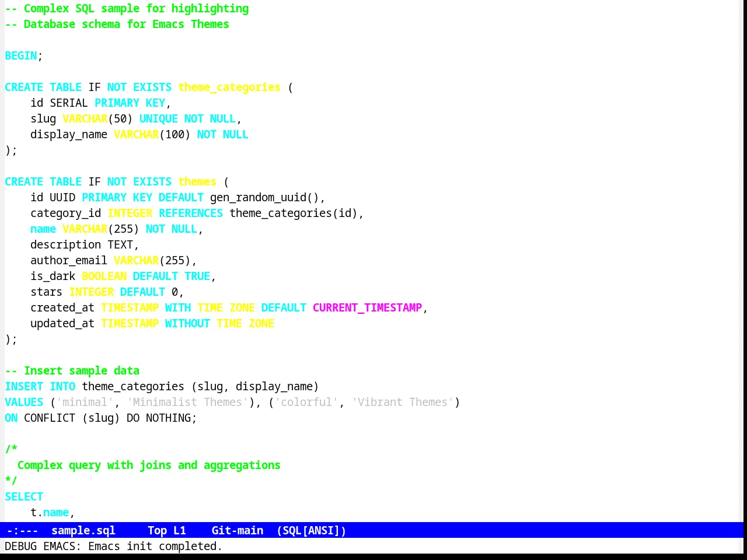Click 't.name' in the SELECT list

click(50, 512)
